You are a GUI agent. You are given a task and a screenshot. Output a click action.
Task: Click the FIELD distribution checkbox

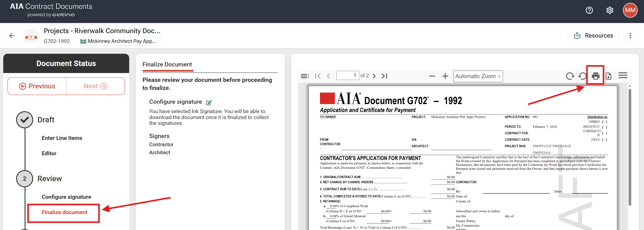(x=605, y=140)
